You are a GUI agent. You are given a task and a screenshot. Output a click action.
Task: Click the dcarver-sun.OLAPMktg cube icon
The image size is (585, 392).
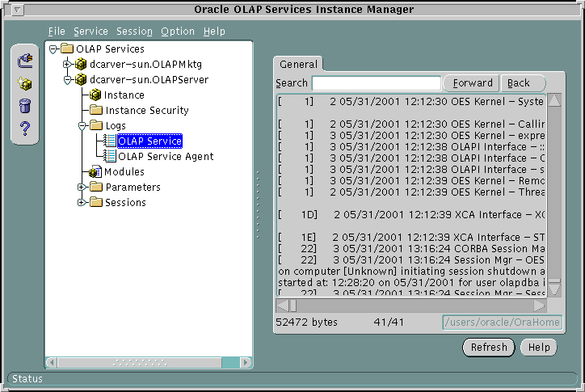coord(81,64)
